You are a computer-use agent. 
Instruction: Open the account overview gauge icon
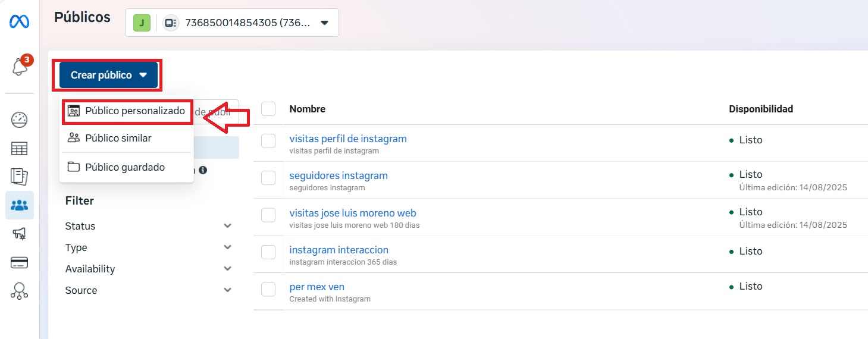20,120
